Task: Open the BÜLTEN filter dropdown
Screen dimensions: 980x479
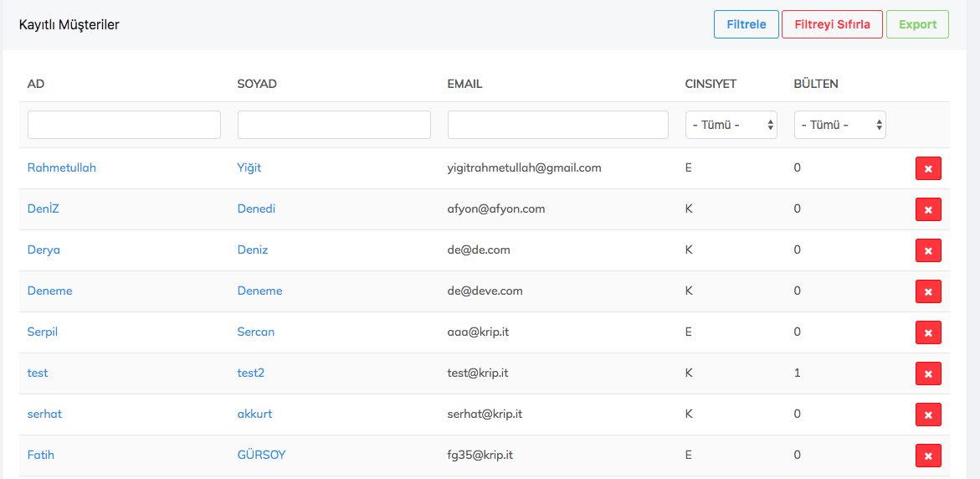Action: [839, 125]
